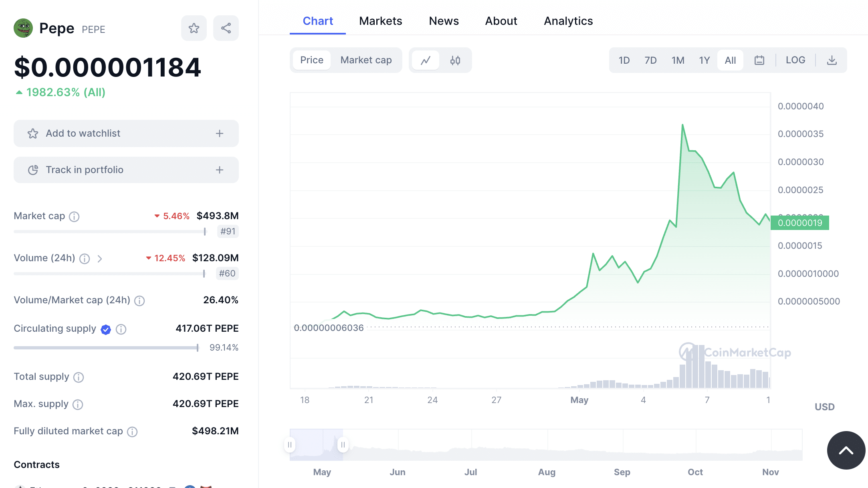Click Track in portfolio button
Screen dimensions: 868x488
click(126, 170)
